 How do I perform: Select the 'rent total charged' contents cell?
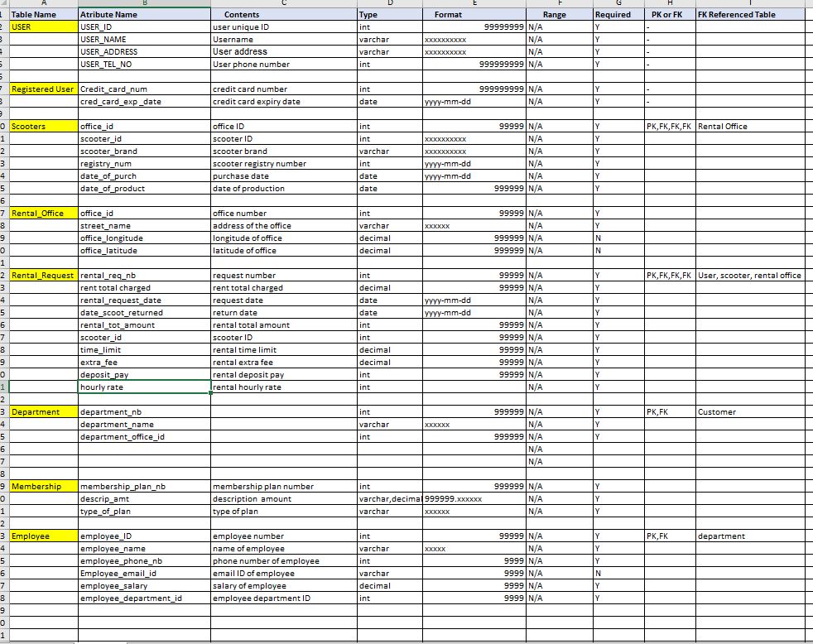coord(284,288)
